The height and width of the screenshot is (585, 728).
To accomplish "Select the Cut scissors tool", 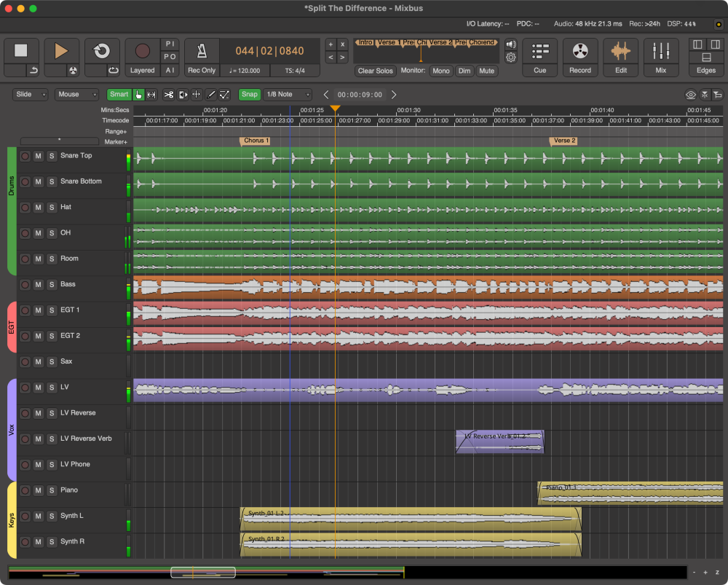I will 169,94.
